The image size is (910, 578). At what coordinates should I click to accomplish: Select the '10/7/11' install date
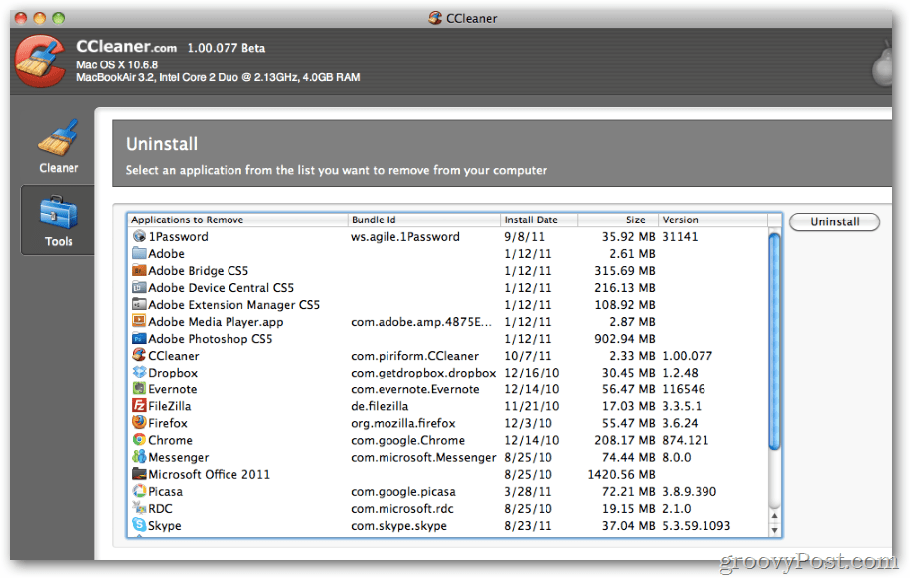[528, 356]
